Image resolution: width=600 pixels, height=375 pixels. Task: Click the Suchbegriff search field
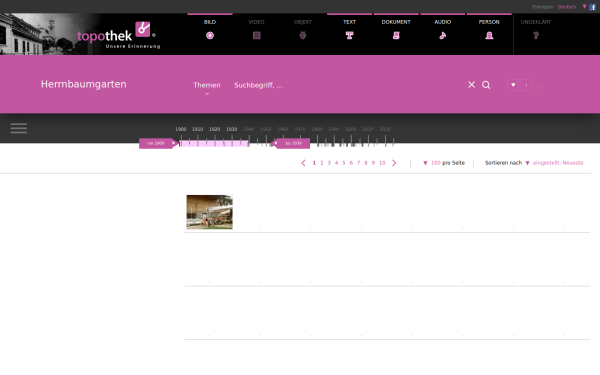[x=344, y=85]
